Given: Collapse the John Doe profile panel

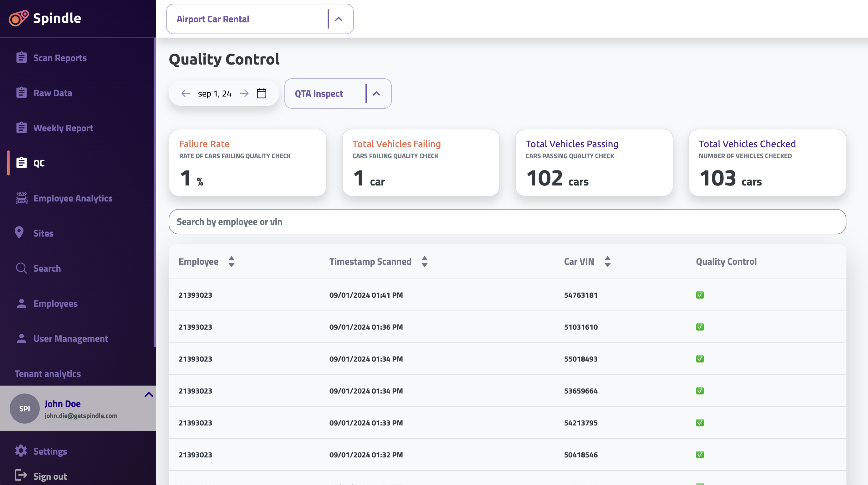Looking at the screenshot, I should point(149,394).
